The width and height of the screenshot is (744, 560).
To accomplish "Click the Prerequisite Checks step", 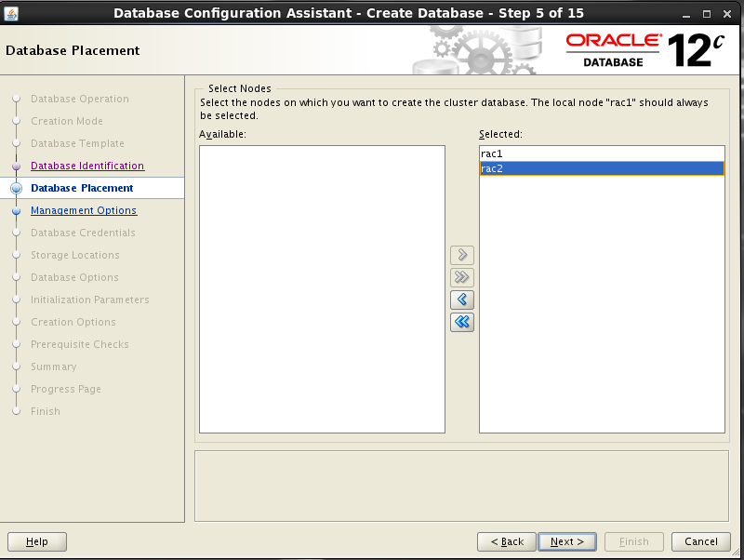I will (80, 344).
